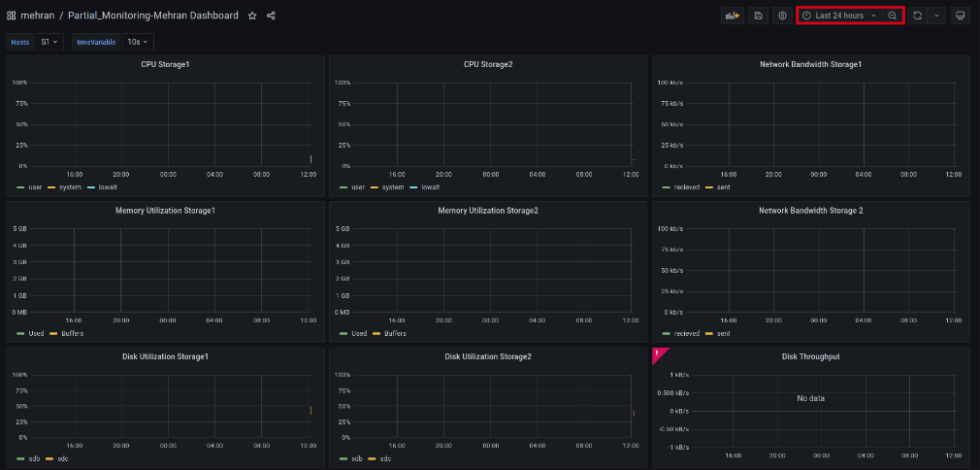Toggle the user series in CPU Storage1 legend
This screenshot has width=980, height=470.
(x=30, y=186)
